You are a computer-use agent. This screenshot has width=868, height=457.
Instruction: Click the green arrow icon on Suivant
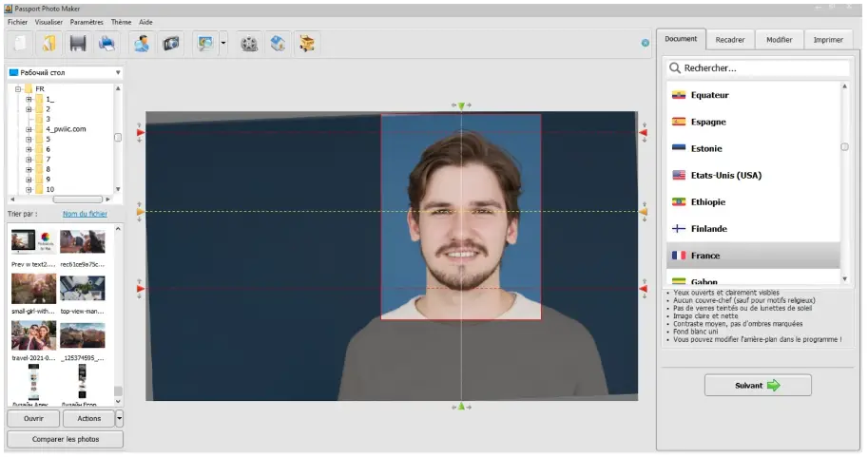pos(773,385)
